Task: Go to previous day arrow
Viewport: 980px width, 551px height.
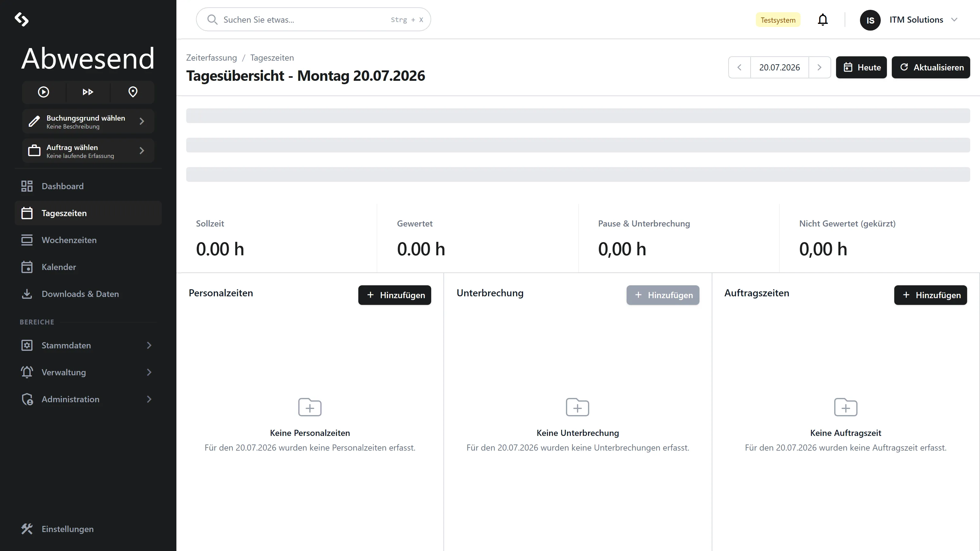Action: (740, 67)
